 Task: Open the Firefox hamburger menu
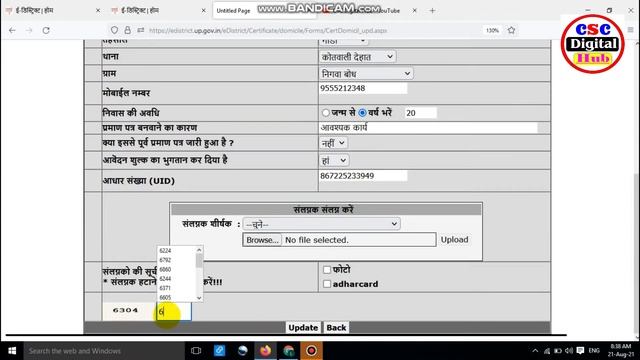631,30
